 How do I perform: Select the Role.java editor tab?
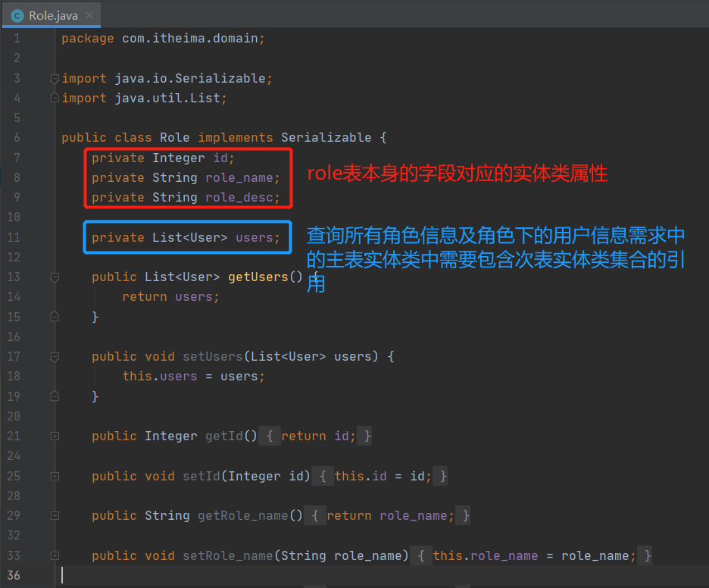tap(51, 15)
